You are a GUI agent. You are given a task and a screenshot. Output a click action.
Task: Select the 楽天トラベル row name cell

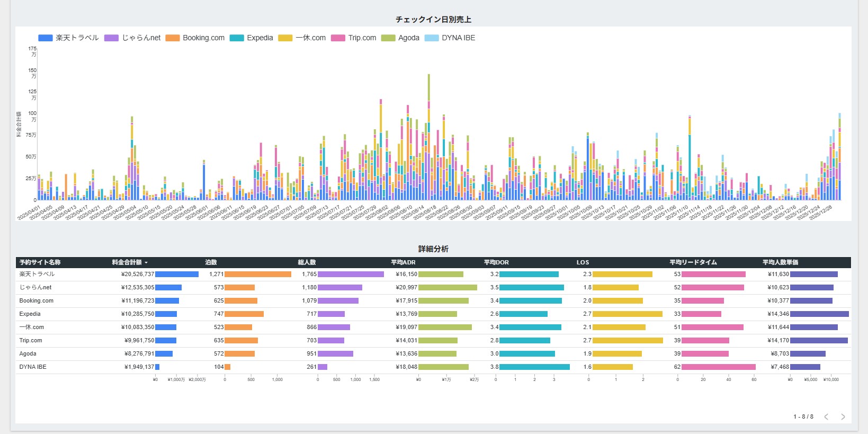click(x=37, y=274)
